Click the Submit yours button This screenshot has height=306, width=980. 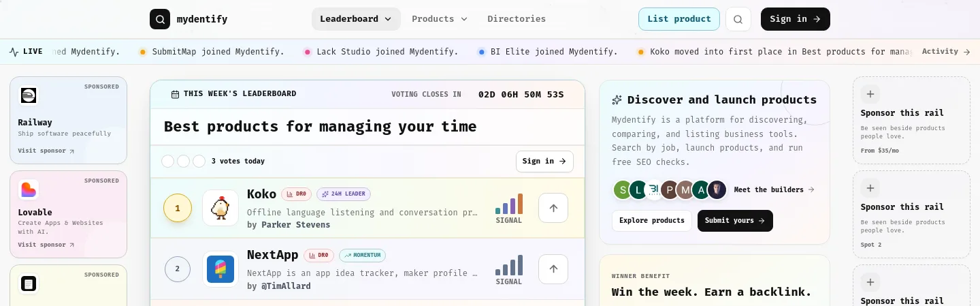(735, 221)
